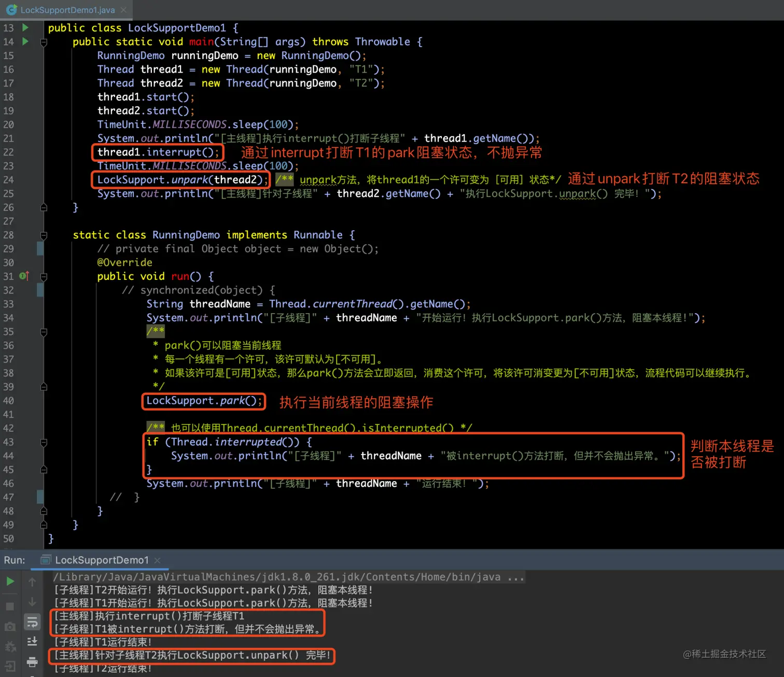Click console line '[主线程]执行interrupt()打断子线程T1'
Viewport: 784px width, 677px height.
point(149,616)
